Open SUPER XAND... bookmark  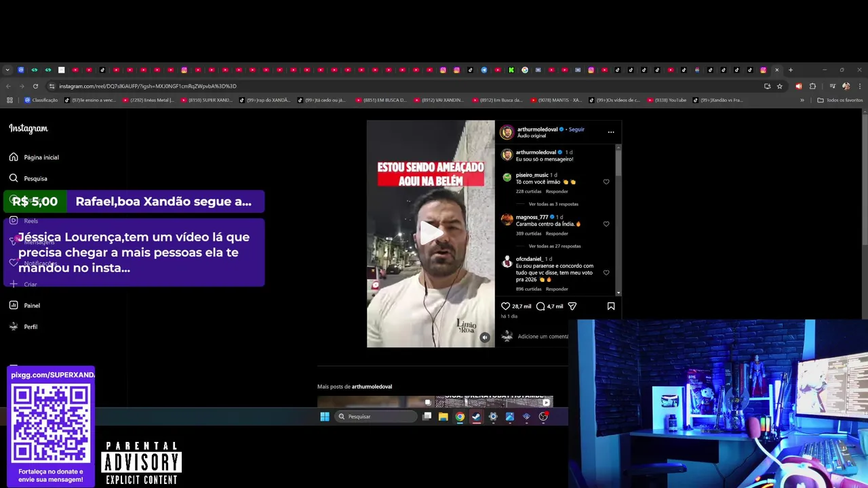[x=205, y=100]
